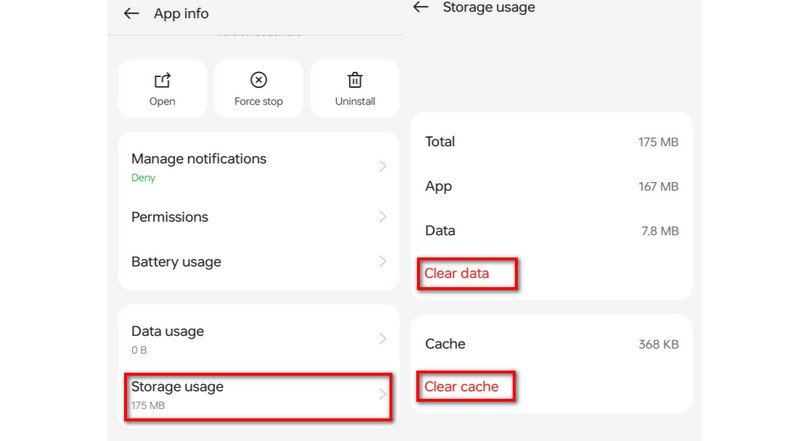800x441 pixels.
Task: Expand the Manage notifications chevron
Action: (382, 167)
